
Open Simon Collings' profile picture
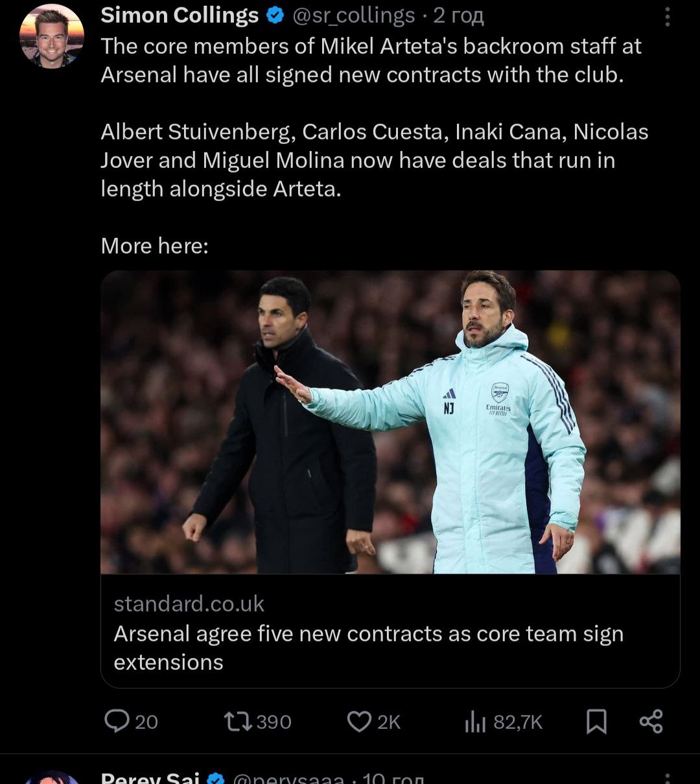pos(51,36)
